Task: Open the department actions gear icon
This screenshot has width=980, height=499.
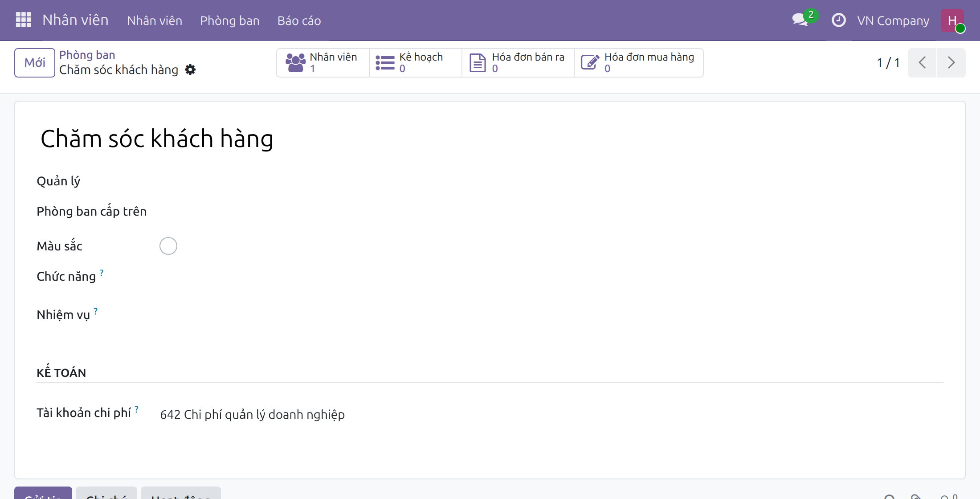Action: pos(190,70)
